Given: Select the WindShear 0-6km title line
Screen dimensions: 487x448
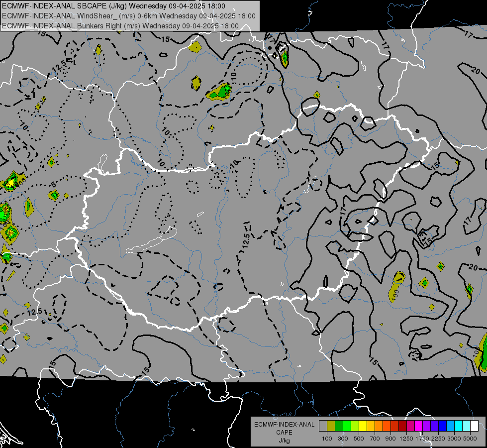Looking at the screenshot, I should point(129,16).
